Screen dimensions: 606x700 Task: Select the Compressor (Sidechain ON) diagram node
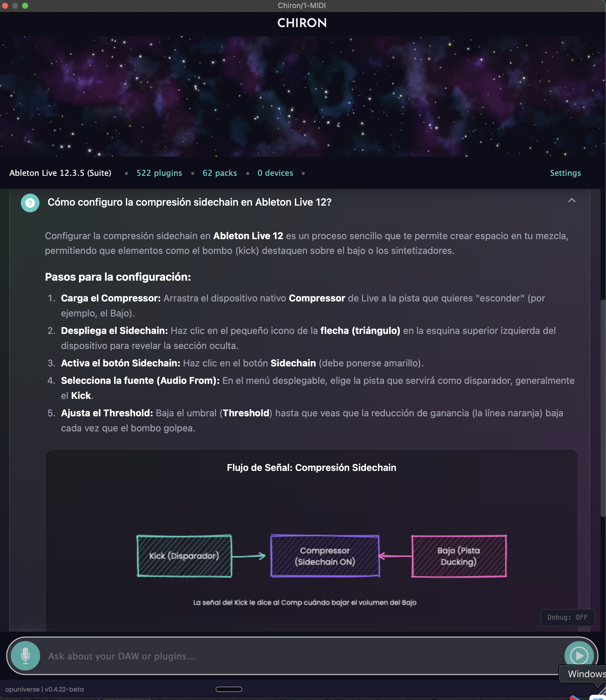[324, 556]
